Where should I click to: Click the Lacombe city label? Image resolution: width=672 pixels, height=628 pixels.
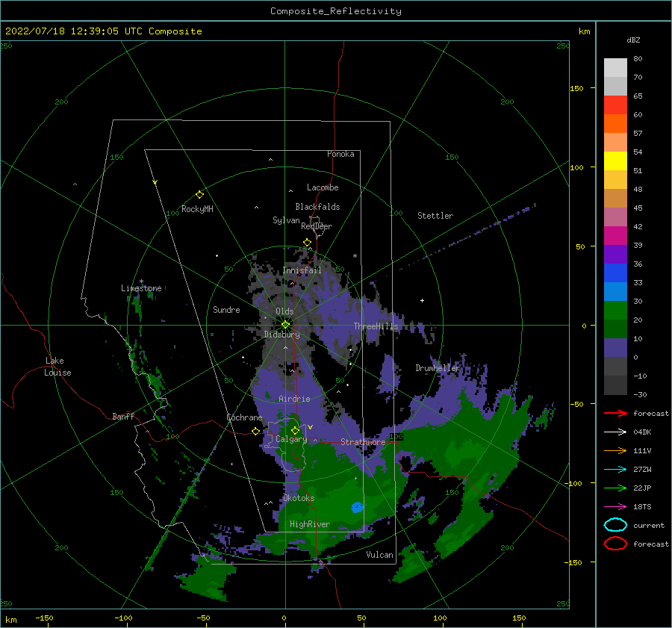coord(323,187)
